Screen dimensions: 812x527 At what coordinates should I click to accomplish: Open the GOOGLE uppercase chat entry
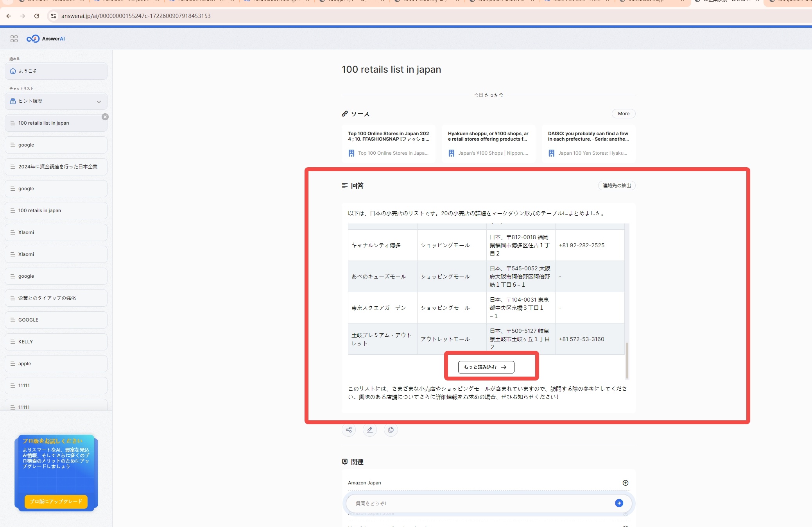pyautogui.click(x=56, y=320)
